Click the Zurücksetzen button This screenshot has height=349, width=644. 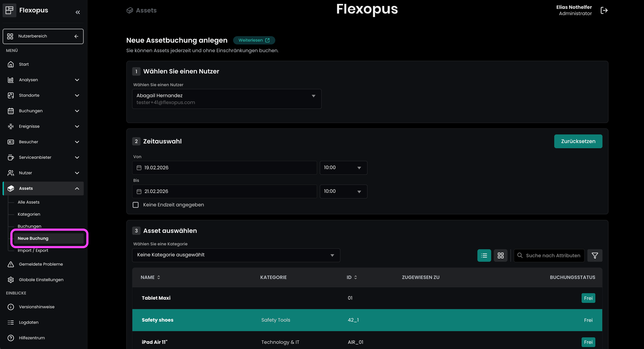pyautogui.click(x=578, y=141)
